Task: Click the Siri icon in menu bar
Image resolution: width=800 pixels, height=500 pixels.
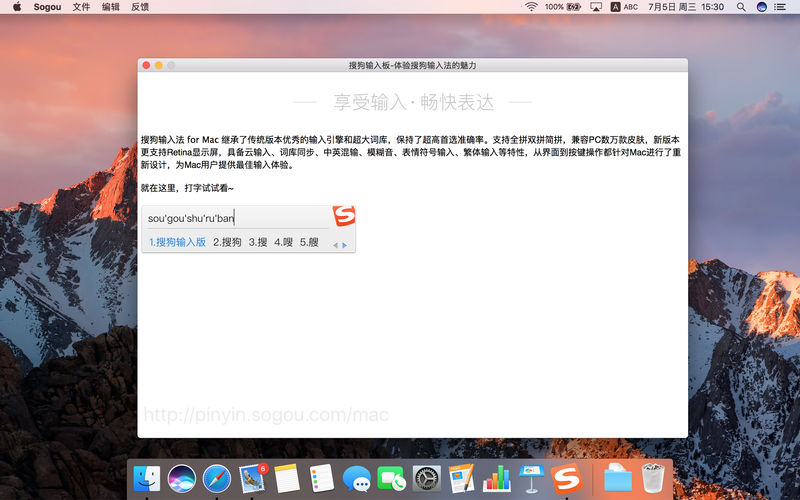Action: click(761, 7)
